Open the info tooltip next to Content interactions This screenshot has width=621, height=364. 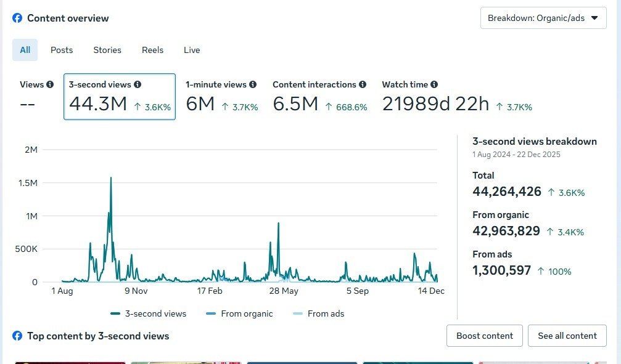tap(362, 84)
